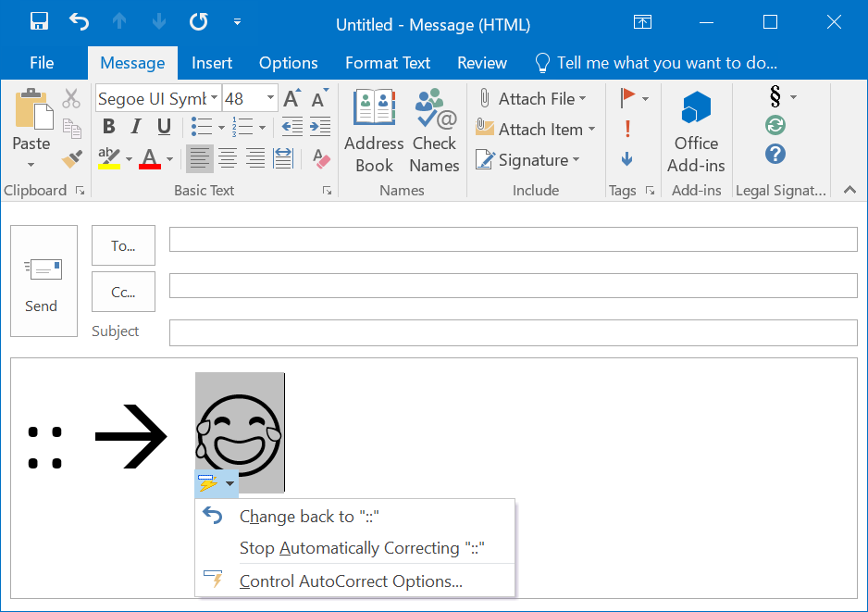Click the Format Painter brush icon
This screenshot has height=612, width=868.
click(72, 158)
